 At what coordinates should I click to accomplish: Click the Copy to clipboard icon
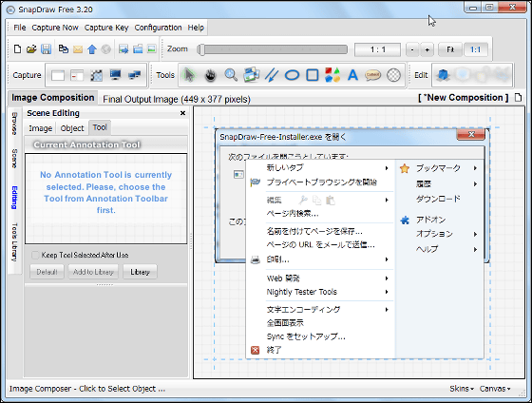tap(64, 49)
